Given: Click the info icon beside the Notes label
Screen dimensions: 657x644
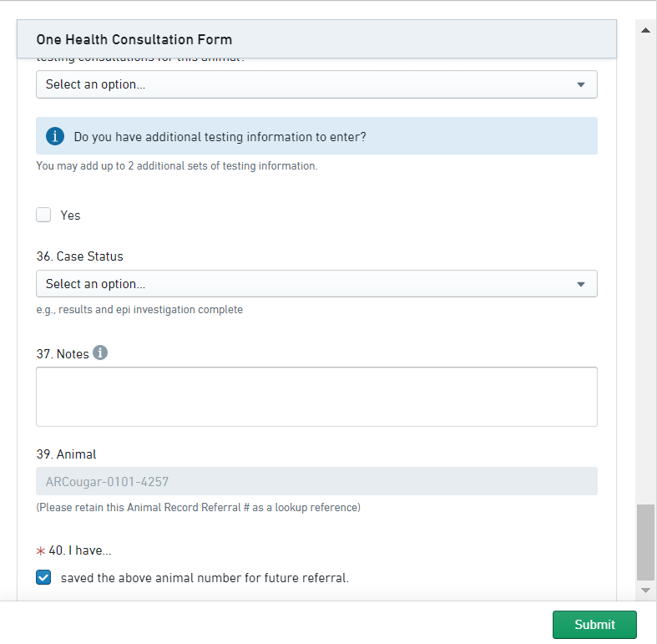Looking at the screenshot, I should coord(100,353).
